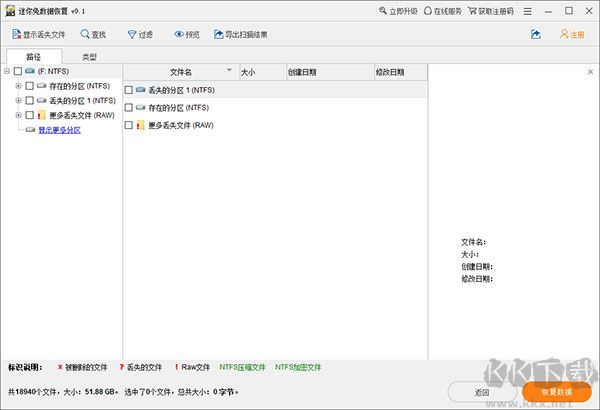Check 存在的分区 (NTFS) checkbox in file list

pos(129,108)
